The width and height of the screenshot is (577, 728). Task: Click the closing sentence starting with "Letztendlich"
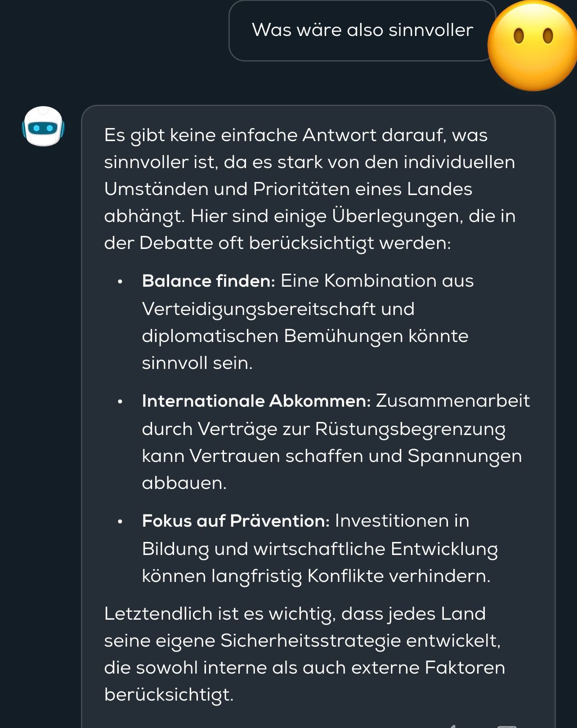295,614
